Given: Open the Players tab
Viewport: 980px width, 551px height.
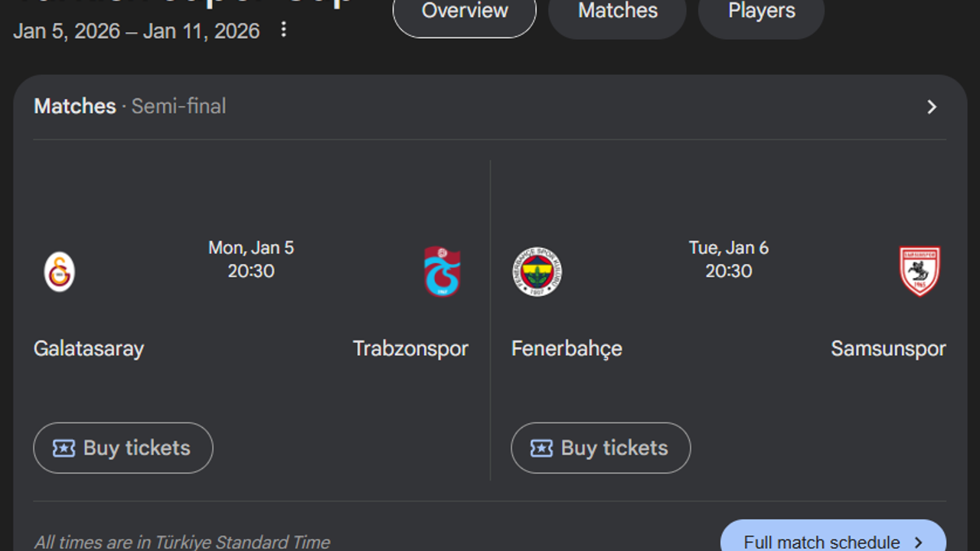Looking at the screenshot, I should [761, 12].
